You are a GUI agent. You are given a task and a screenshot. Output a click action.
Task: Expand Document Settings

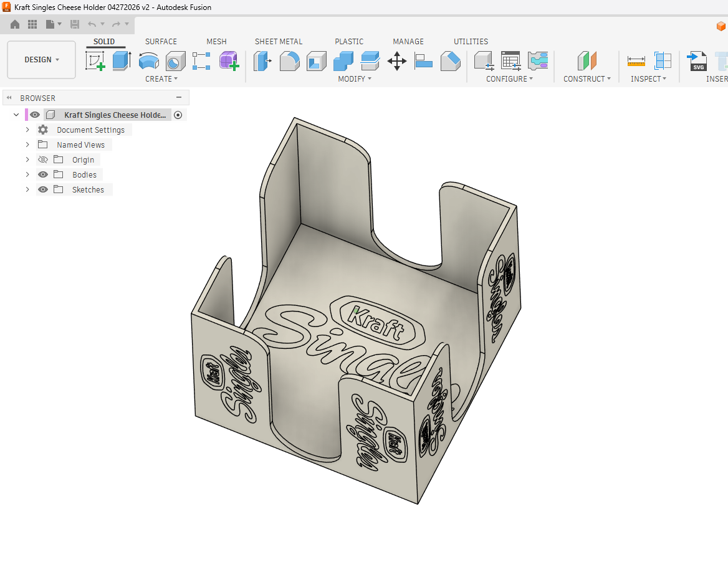(27, 130)
